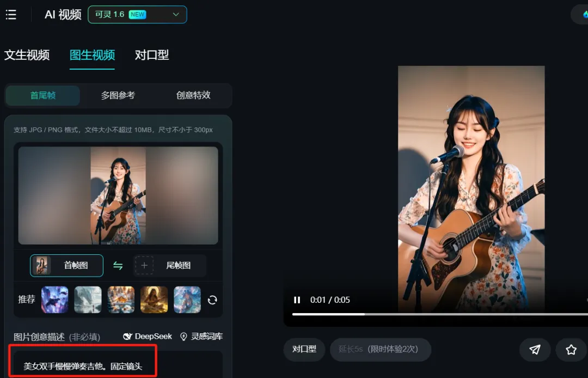
Task: Pick the first purple recommended thumbnail
Action: click(x=55, y=300)
